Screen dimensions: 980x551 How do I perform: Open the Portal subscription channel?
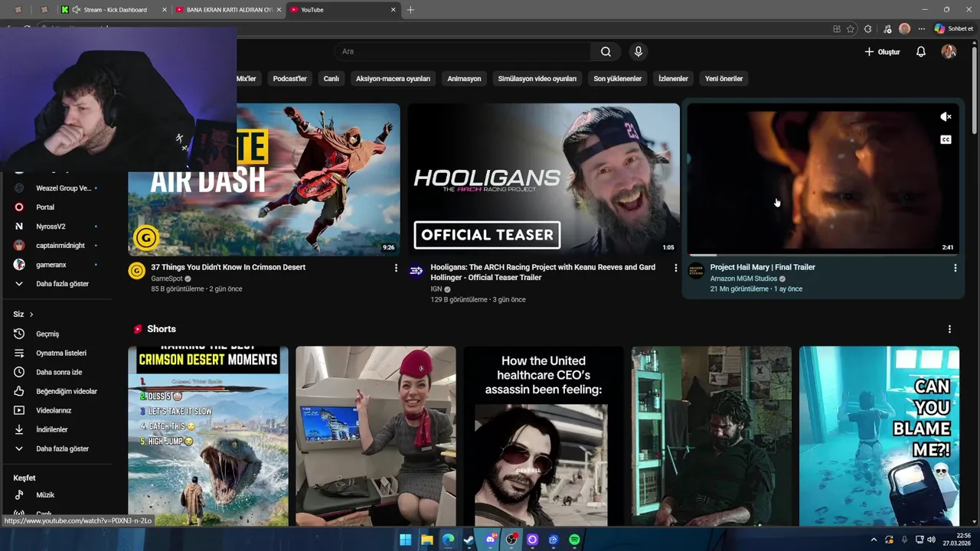[x=45, y=207]
